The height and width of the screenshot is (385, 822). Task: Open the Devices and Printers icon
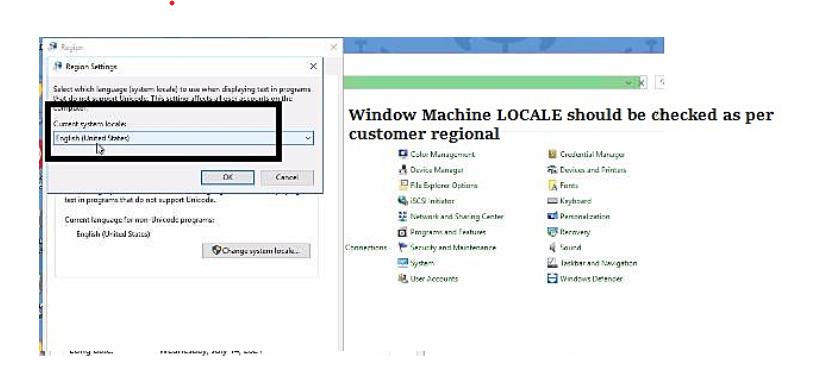[x=552, y=170]
